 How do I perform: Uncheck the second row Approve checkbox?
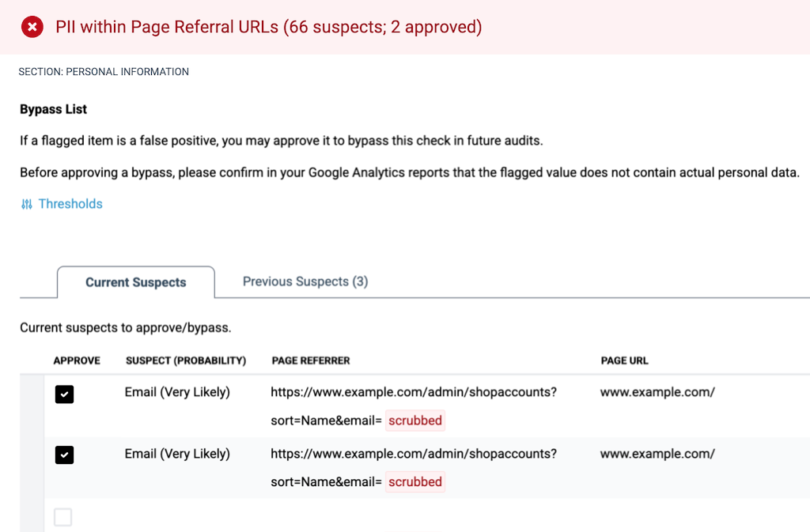[64, 455]
